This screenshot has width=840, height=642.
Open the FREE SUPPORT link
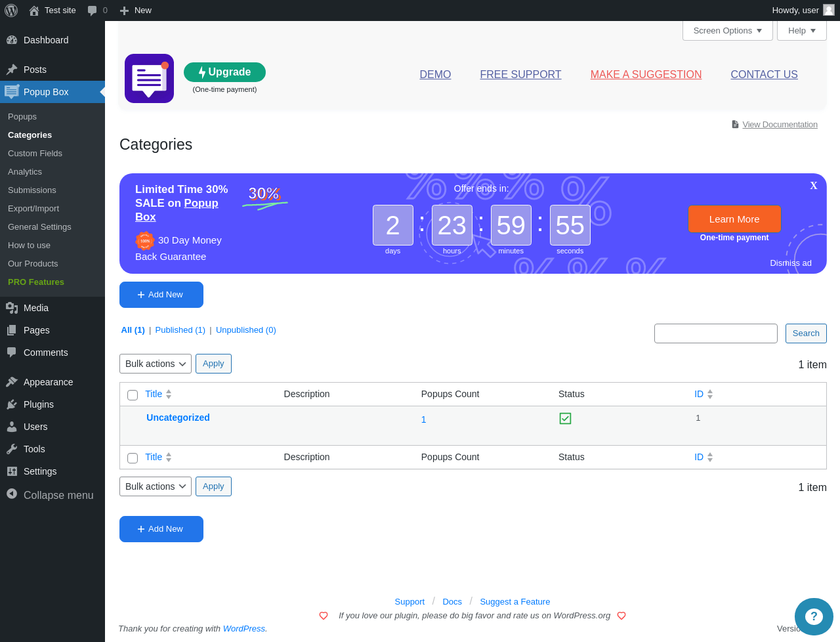pyautogui.click(x=520, y=75)
